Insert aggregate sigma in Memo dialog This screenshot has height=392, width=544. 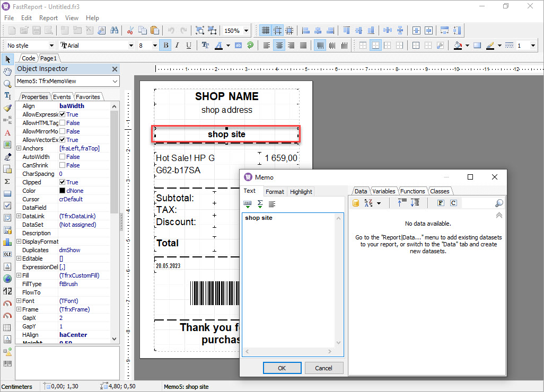tap(260, 204)
